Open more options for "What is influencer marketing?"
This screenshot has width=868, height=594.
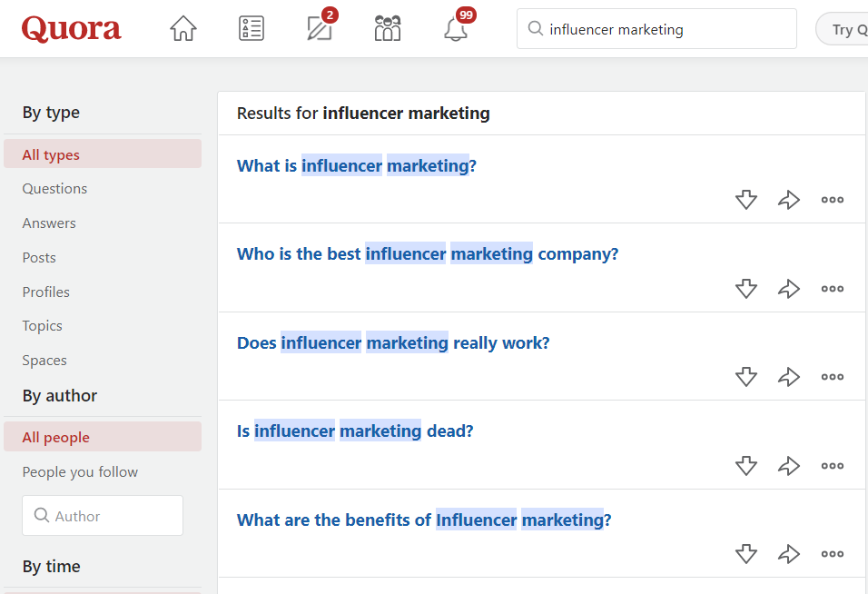pyautogui.click(x=832, y=200)
